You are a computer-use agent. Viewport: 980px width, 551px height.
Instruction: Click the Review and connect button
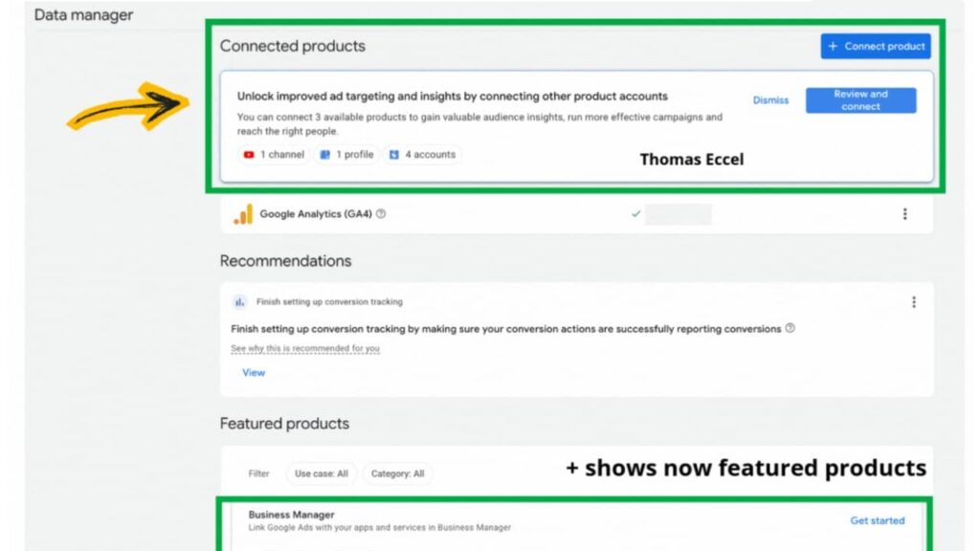pos(859,99)
